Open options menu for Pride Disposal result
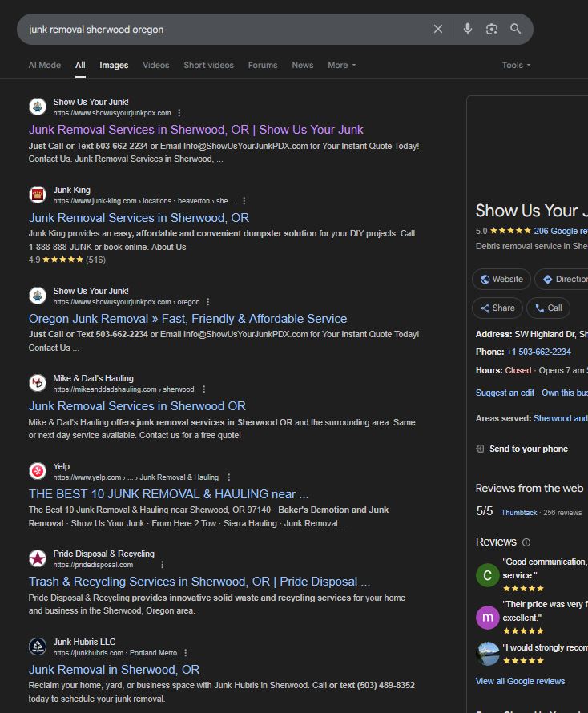The image size is (588, 713). pyautogui.click(x=162, y=565)
